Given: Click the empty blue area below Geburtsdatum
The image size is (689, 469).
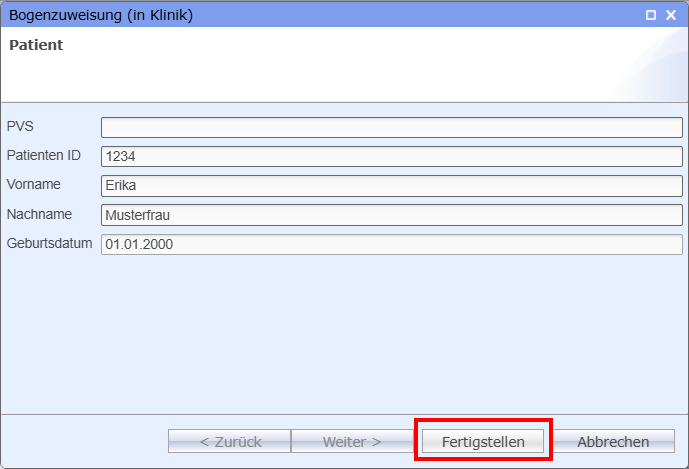Looking at the screenshot, I should click(x=344, y=334).
